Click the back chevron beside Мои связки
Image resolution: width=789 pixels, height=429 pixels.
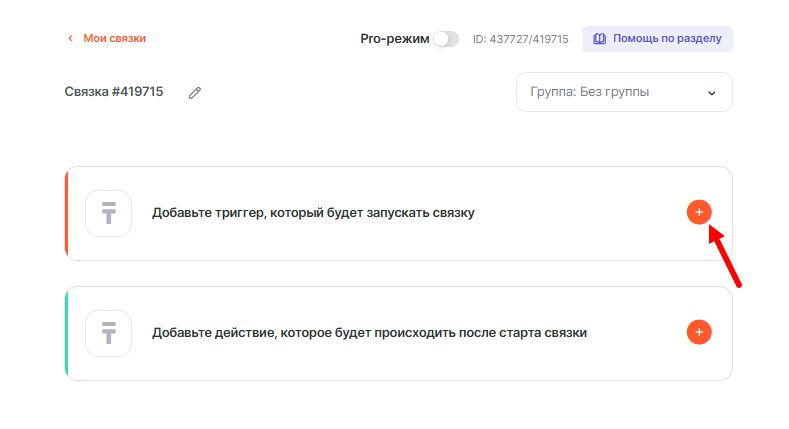tap(70, 39)
